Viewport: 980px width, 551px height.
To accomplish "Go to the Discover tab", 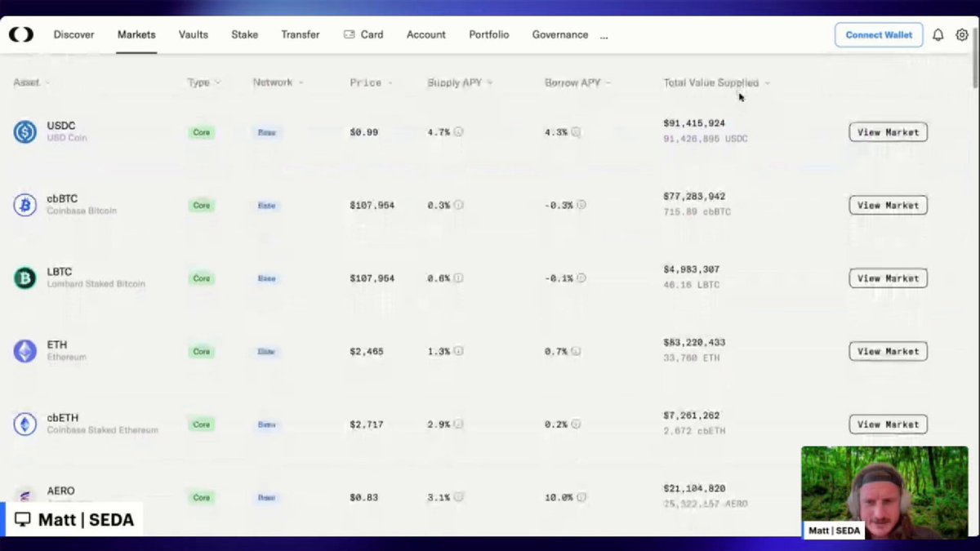I will pos(73,35).
